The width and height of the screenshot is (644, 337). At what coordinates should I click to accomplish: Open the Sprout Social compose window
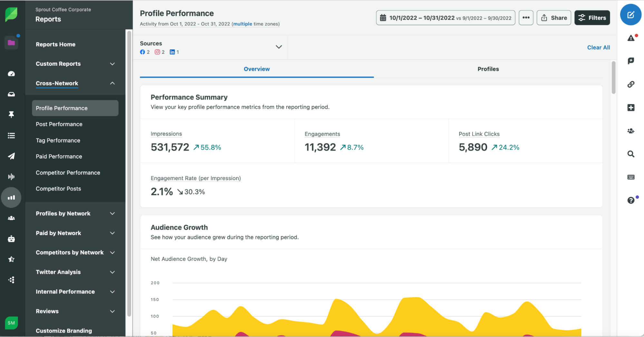tap(631, 14)
